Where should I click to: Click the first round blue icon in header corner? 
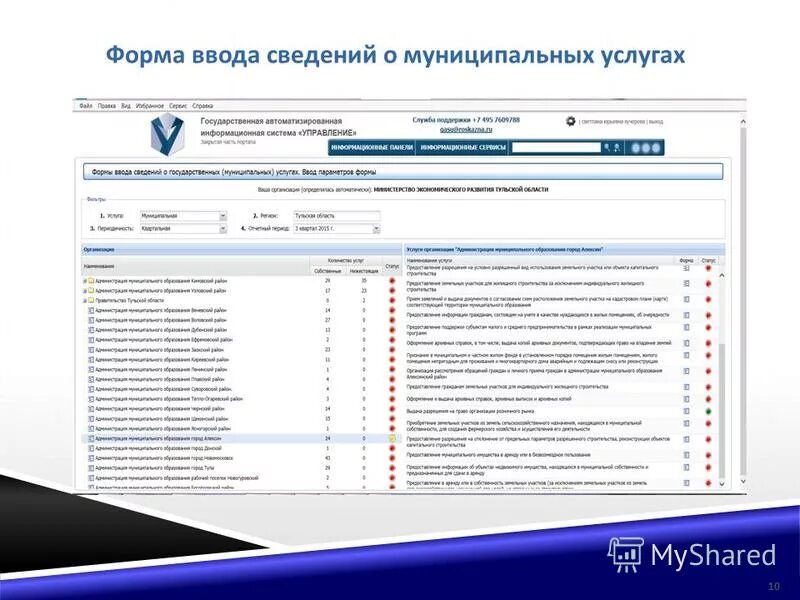[636, 148]
